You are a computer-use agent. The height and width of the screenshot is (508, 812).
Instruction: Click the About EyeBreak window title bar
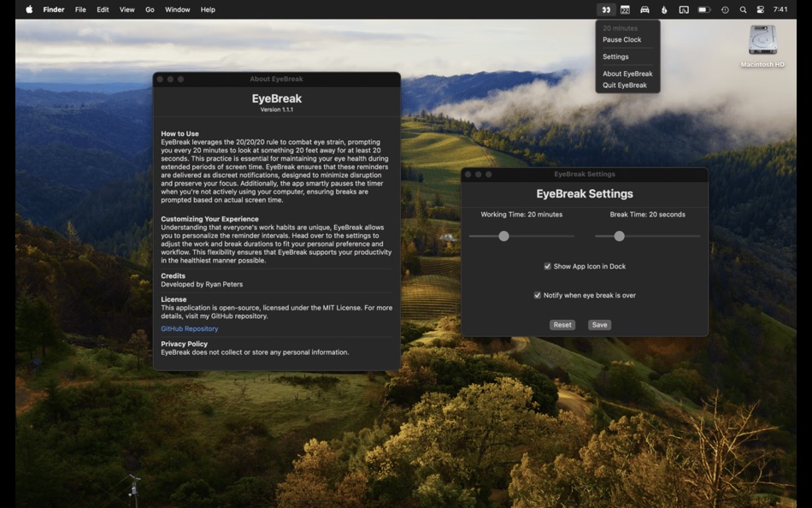pos(277,79)
